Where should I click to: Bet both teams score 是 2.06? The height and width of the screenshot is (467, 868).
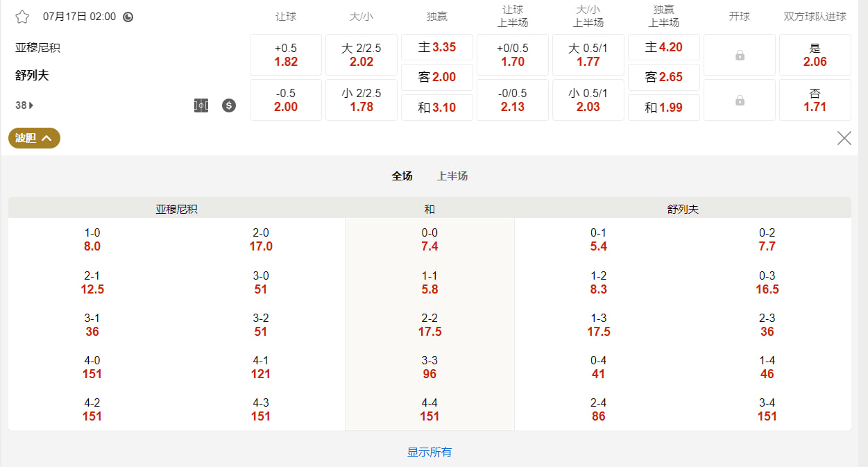(815, 55)
